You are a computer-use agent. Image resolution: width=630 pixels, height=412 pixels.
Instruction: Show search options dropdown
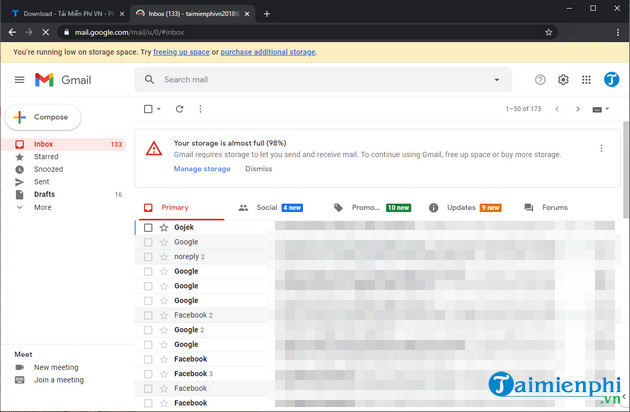coord(497,80)
